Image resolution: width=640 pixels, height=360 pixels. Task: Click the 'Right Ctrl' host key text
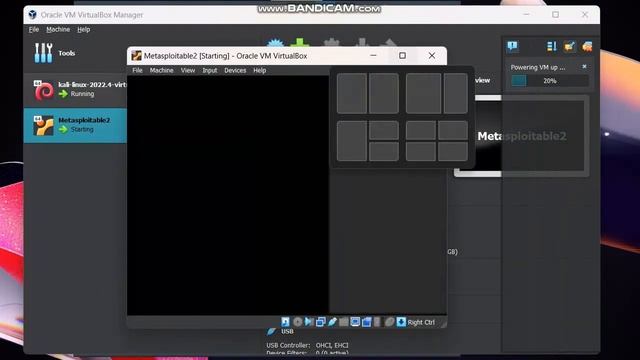421,322
